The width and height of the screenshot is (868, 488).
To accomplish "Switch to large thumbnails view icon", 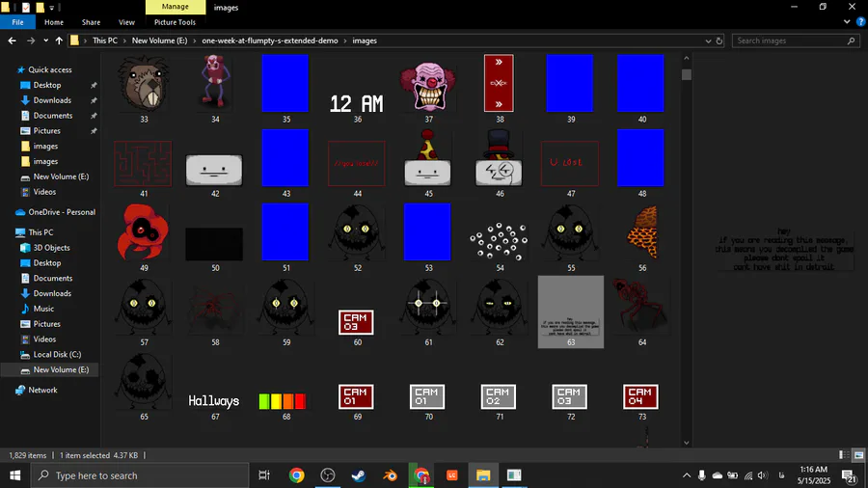I will 858,455.
